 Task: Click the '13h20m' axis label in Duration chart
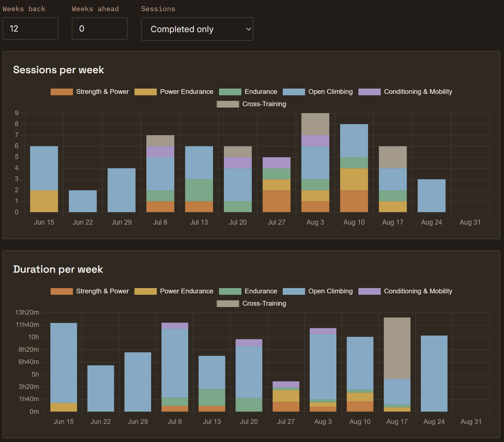tap(27, 312)
